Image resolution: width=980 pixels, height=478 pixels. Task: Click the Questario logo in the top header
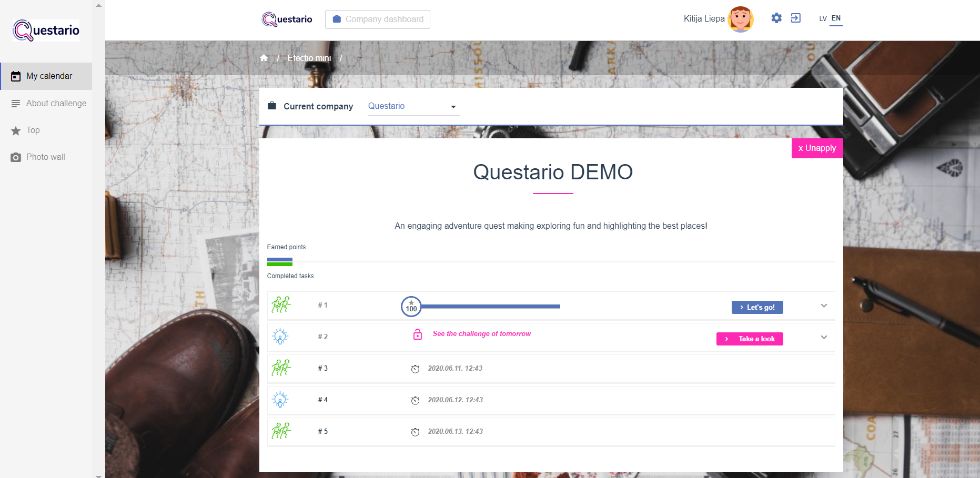tap(287, 19)
